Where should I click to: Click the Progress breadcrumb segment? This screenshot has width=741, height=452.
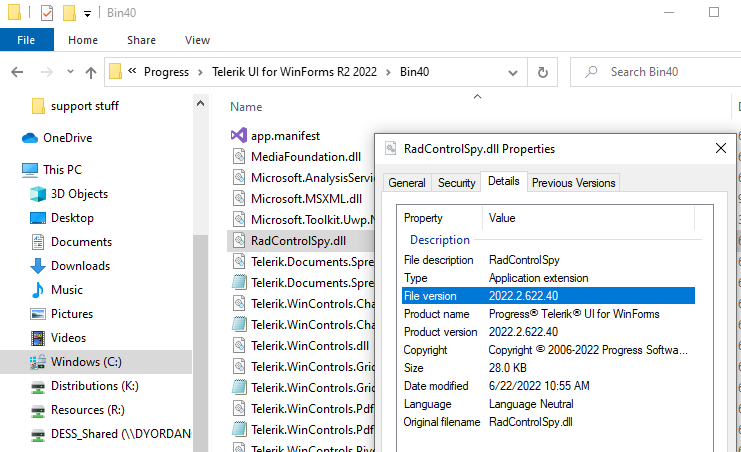(x=166, y=72)
